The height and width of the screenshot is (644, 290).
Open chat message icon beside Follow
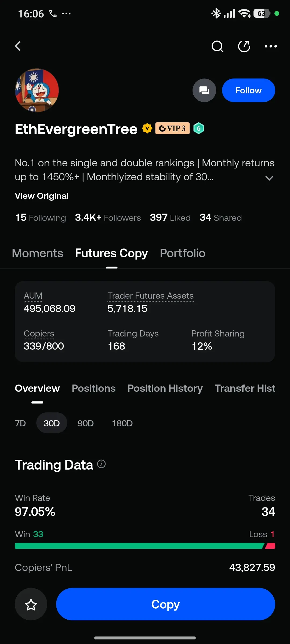204,90
